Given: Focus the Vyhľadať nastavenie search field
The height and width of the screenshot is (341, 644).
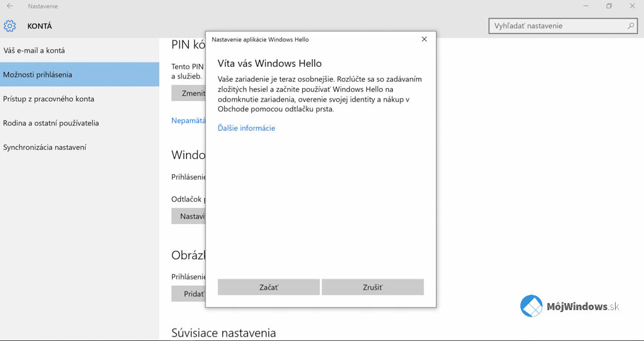Looking at the screenshot, I should pos(563,26).
